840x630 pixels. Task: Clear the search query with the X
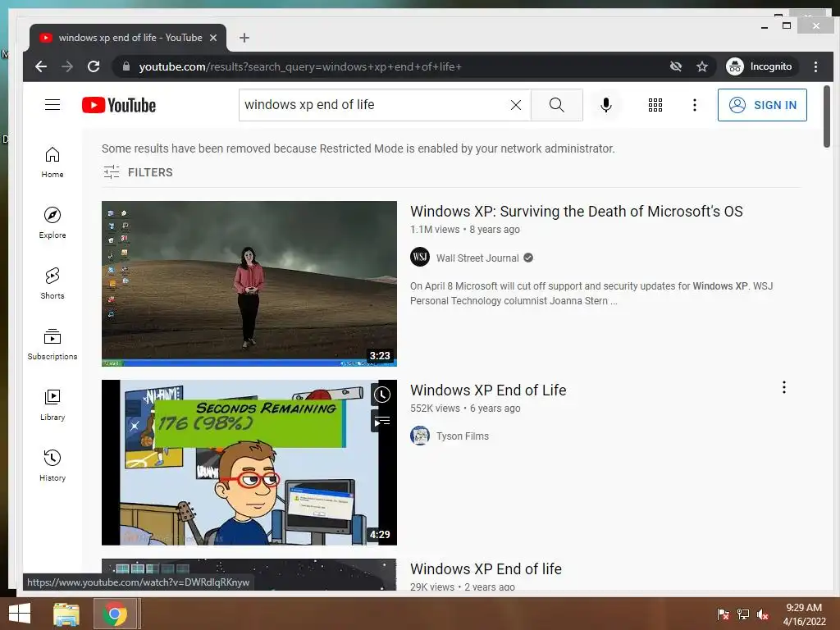515,105
